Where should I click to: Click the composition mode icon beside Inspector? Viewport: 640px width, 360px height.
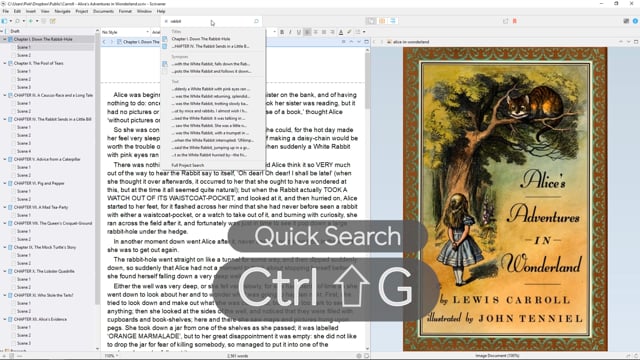(626, 21)
